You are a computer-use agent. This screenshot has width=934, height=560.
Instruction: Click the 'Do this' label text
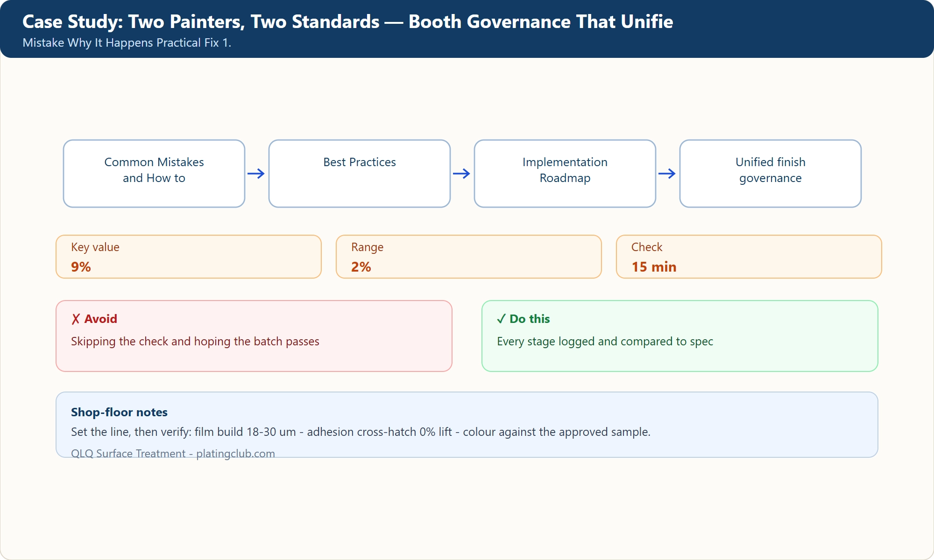tap(530, 319)
